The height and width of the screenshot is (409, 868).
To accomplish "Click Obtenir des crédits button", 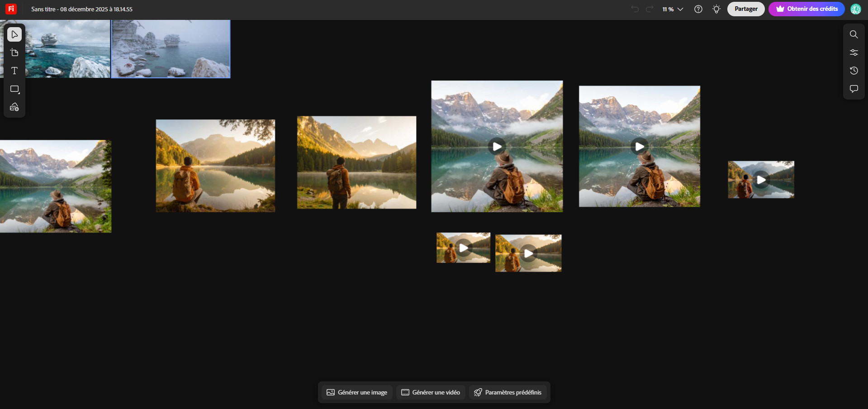I will pos(806,9).
